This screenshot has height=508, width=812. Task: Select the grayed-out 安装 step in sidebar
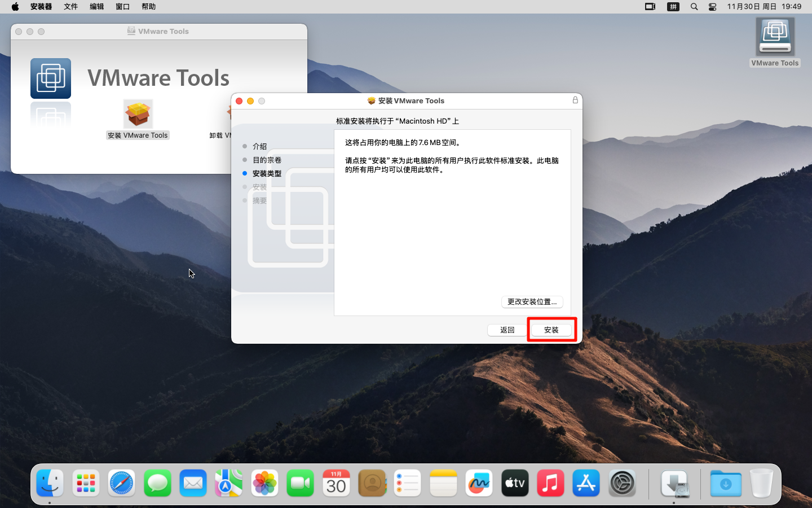[259, 187]
